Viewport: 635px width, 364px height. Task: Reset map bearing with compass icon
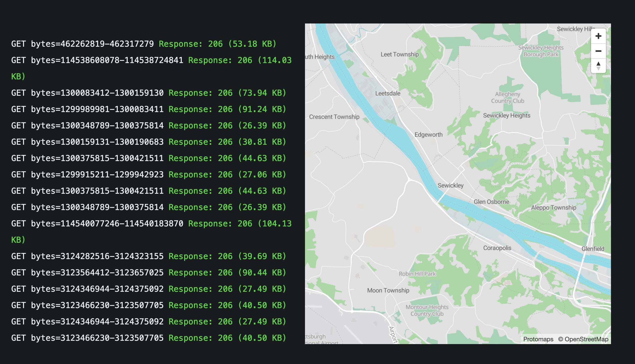tap(598, 66)
